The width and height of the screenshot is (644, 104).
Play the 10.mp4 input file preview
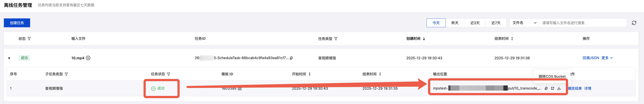click(x=88, y=58)
